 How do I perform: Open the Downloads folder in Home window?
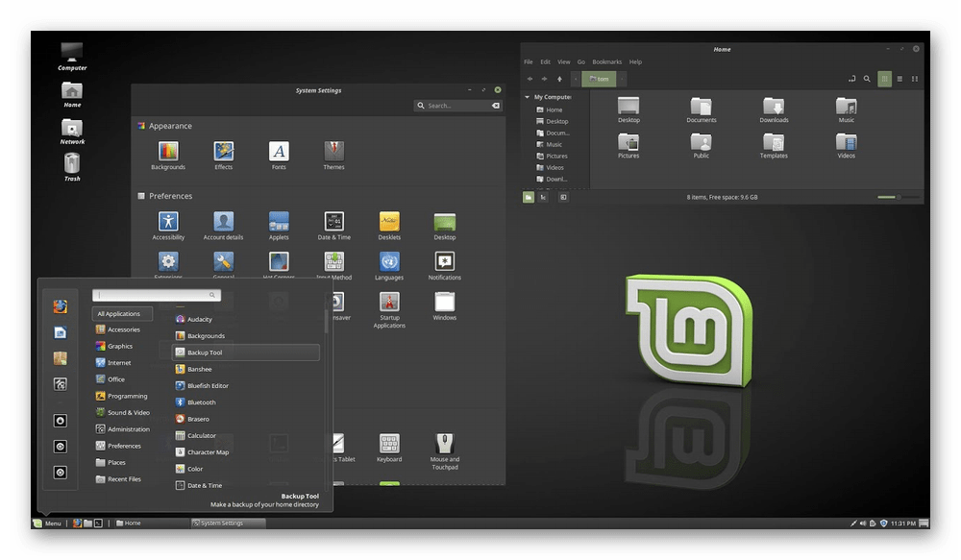point(774,110)
